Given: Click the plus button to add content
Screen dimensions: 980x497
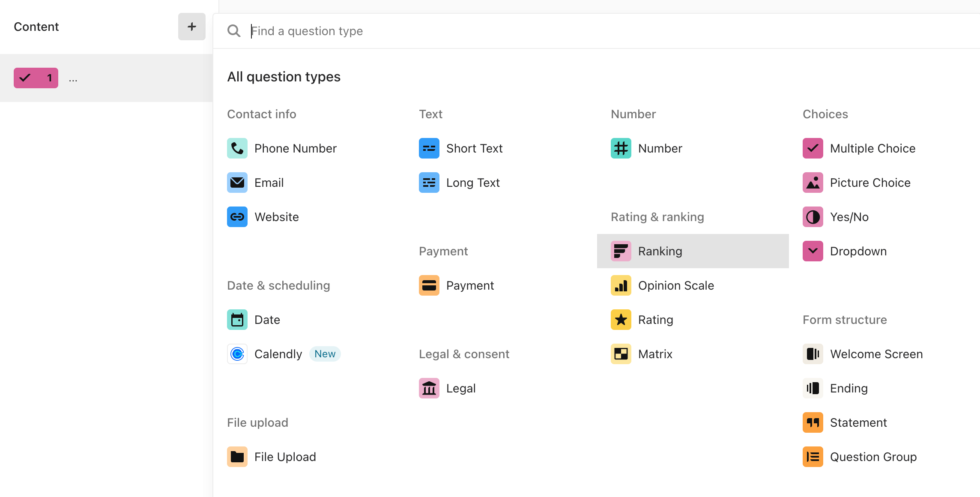Looking at the screenshot, I should coord(191,27).
